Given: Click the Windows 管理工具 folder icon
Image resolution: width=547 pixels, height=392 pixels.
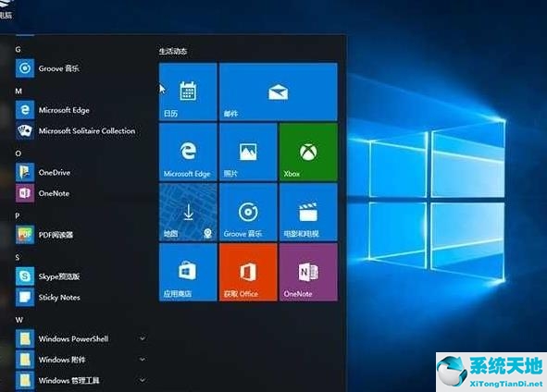Looking at the screenshot, I should point(25,380).
